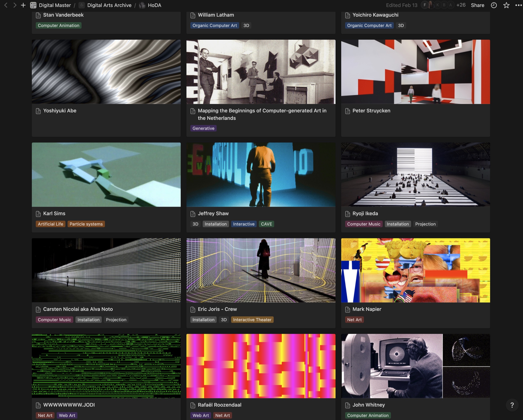Go forward with the right arrow
This screenshot has width=523, height=420.
point(15,5)
